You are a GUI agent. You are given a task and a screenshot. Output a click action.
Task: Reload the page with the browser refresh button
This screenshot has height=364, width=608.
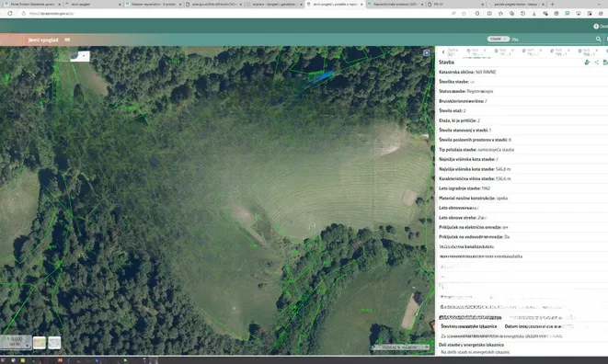[x=10, y=13]
